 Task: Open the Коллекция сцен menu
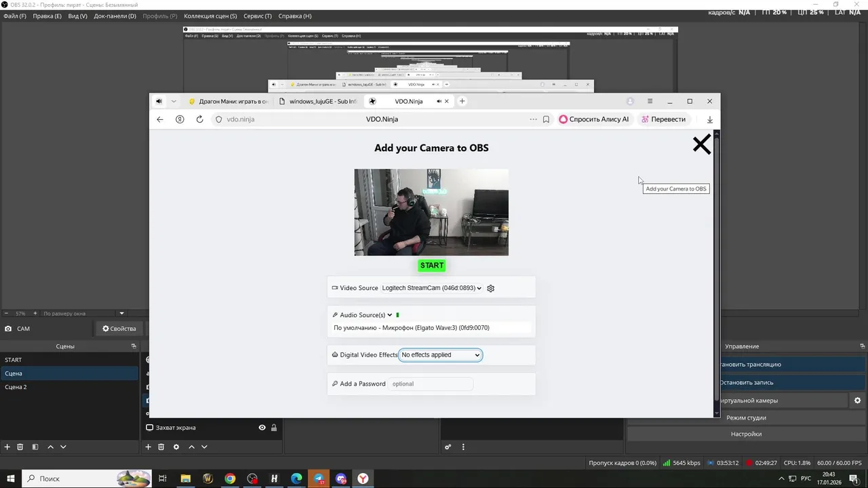click(x=210, y=16)
